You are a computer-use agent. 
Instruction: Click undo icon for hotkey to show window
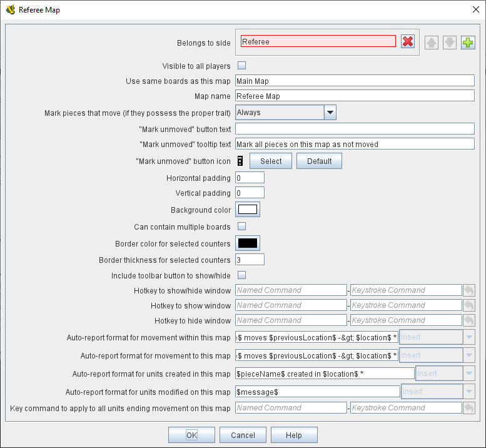click(468, 305)
